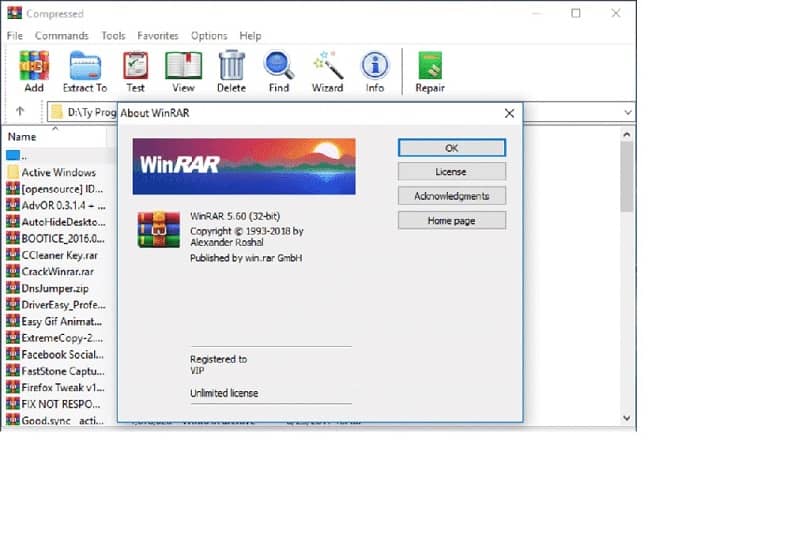Open the Commands menu
This screenshot has height=546, width=806.
pyautogui.click(x=62, y=35)
